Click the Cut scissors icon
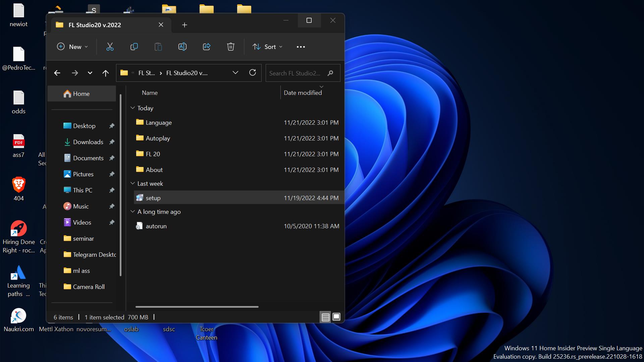Screen dimensions: 644x362 [110, 47]
